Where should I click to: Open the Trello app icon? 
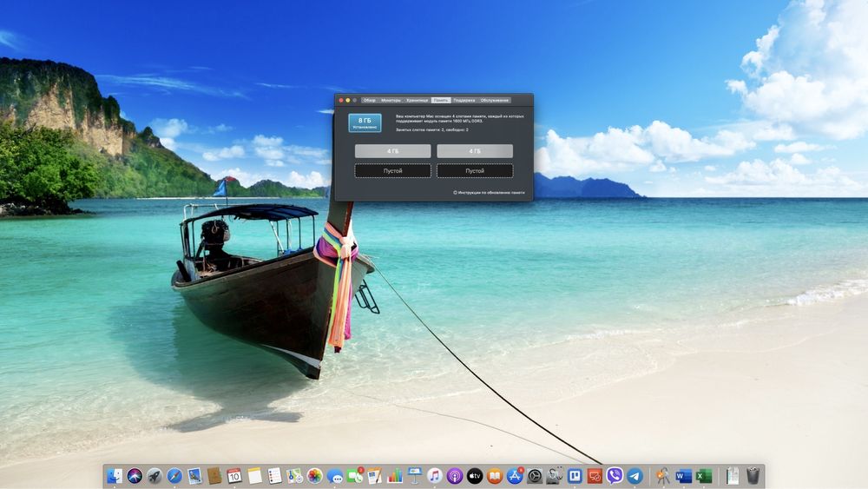575,476
